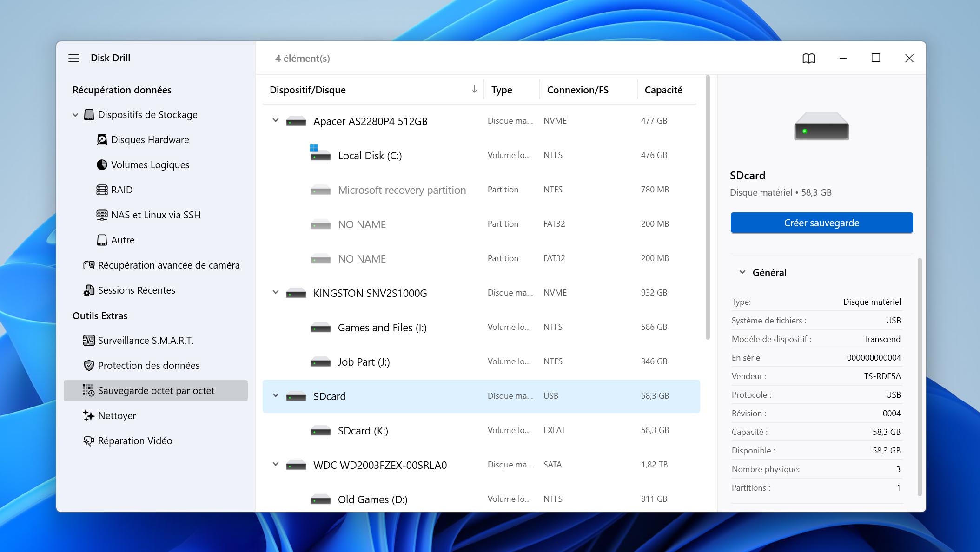Click the Autre drive icon
Image resolution: width=980 pixels, height=552 pixels.
[102, 240]
